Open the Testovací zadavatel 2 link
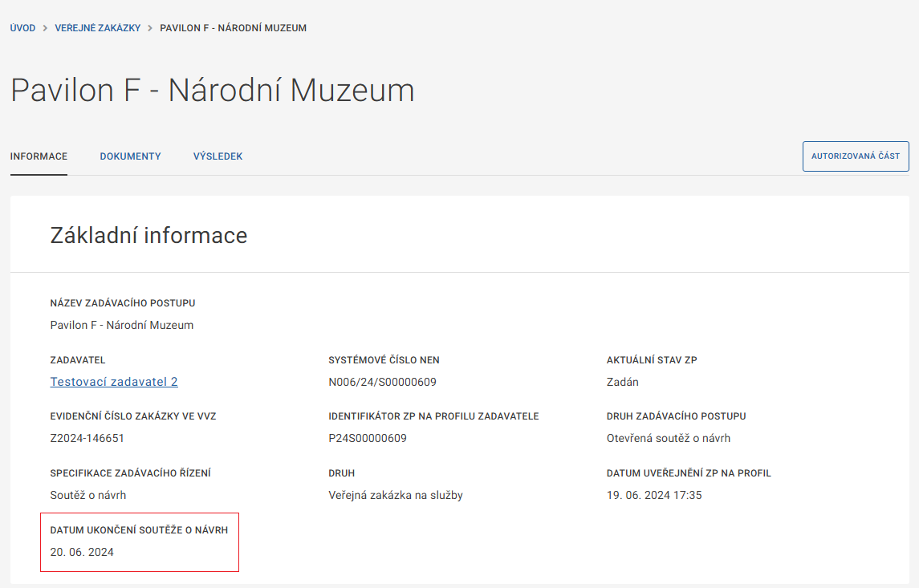 (x=114, y=382)
